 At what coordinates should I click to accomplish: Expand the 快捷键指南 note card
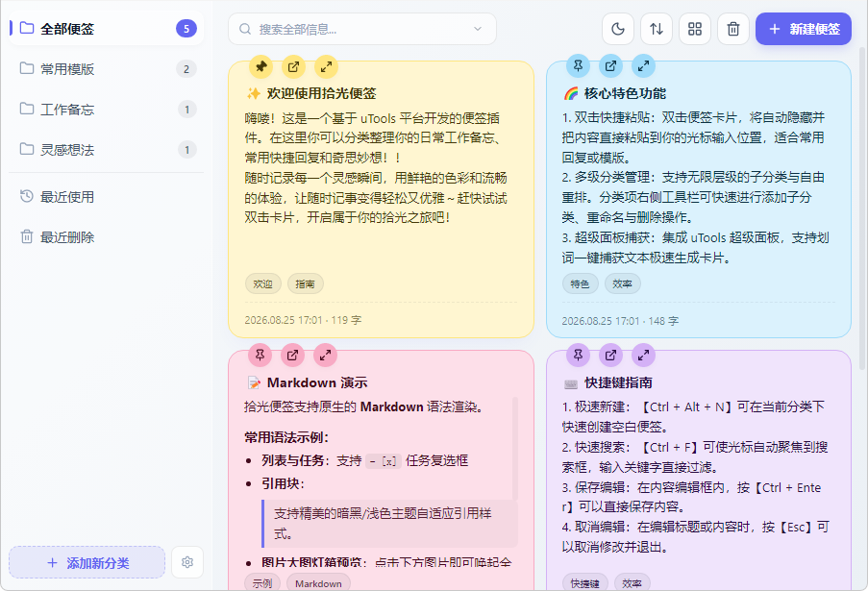point(643,356)
